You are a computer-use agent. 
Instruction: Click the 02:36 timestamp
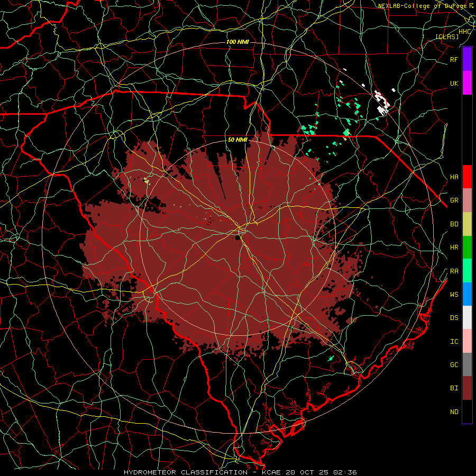click(346, 472)
